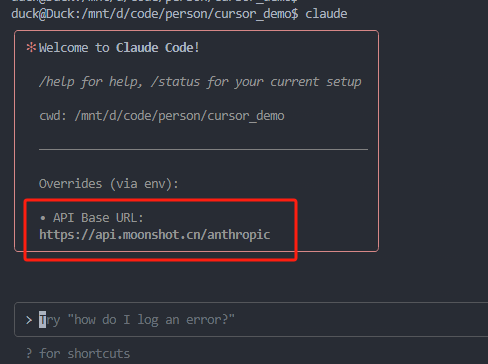Click the bold 'Claude Code!' title text
Screen dimensions: 488x364
[x=158, y=48]
